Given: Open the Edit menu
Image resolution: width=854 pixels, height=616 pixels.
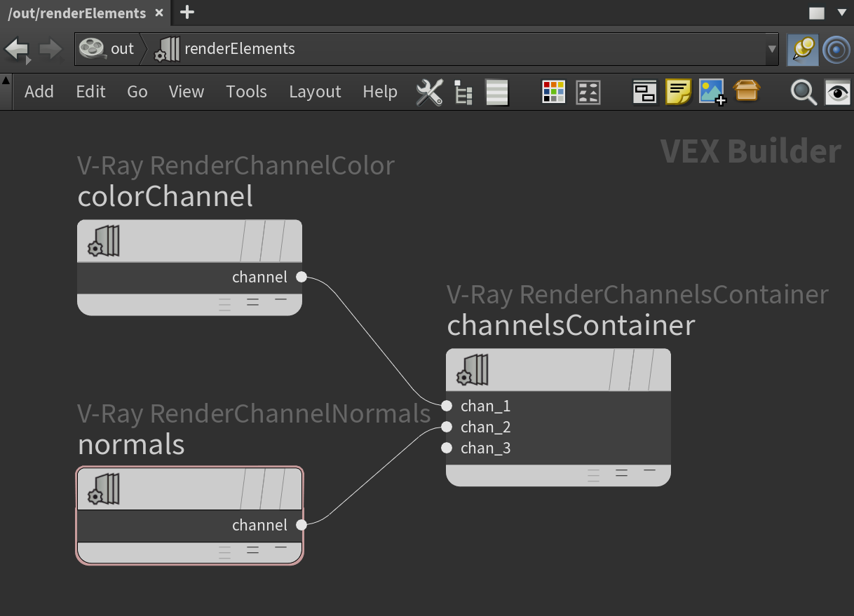Looking at the screenshot, I should [90, 92].
